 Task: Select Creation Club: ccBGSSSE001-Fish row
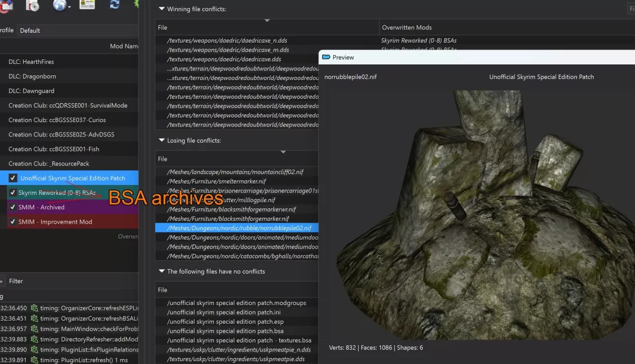(69, 149)
